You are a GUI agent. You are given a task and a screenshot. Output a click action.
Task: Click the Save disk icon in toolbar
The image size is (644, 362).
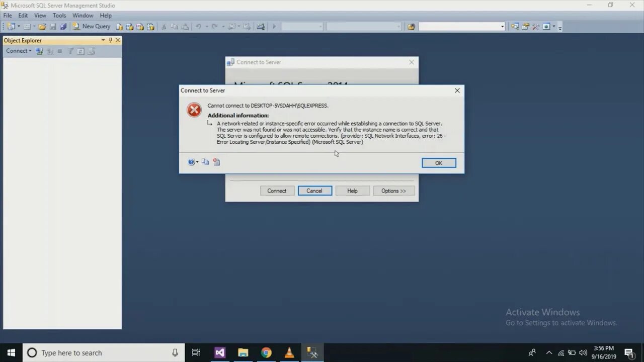[x=53, y=26]
